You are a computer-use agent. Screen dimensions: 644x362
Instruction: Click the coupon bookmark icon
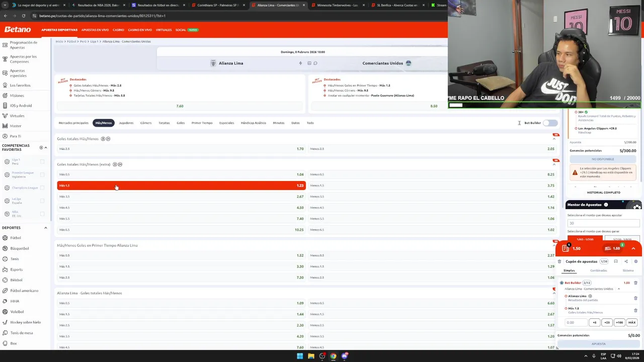615,261
